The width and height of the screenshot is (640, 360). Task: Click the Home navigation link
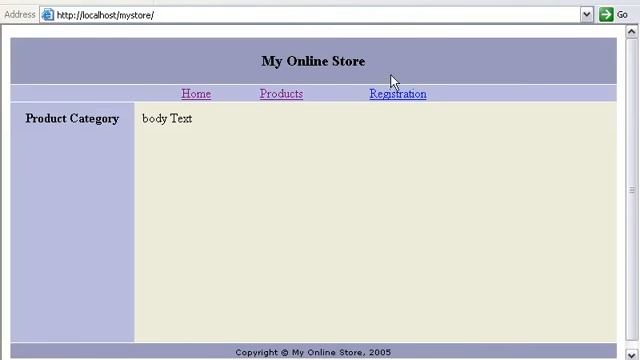[x=196, y=94]
